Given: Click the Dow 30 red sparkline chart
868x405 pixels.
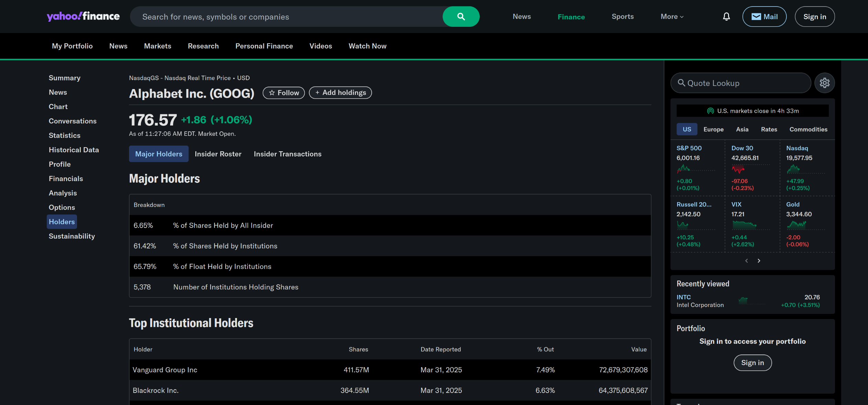Looking at the screenshot, I should pyautogui.click(x=750, y=169).
